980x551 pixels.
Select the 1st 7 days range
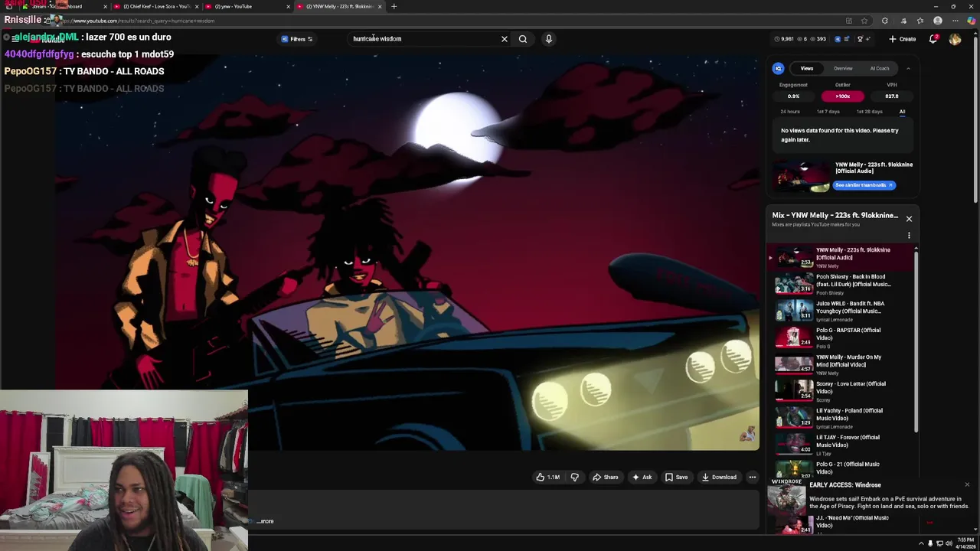(x=828, y=112)
